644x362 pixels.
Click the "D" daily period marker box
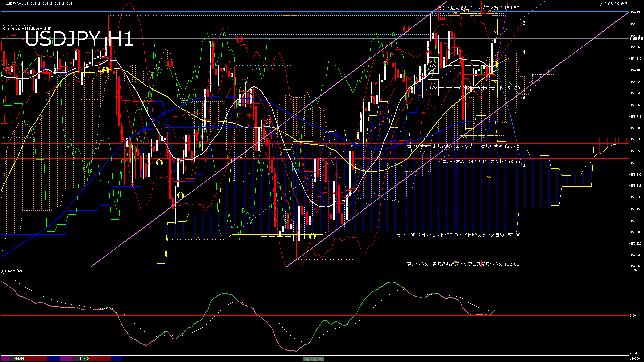[494, 32]
